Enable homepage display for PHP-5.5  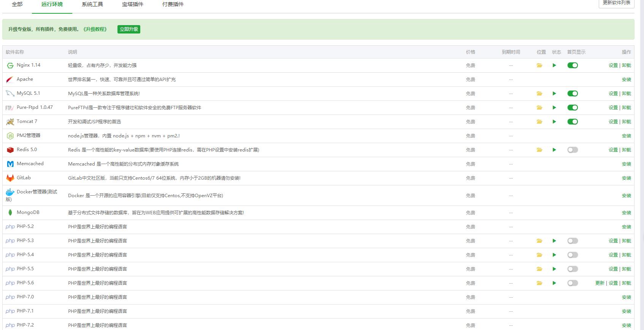(x=573, y=269)
